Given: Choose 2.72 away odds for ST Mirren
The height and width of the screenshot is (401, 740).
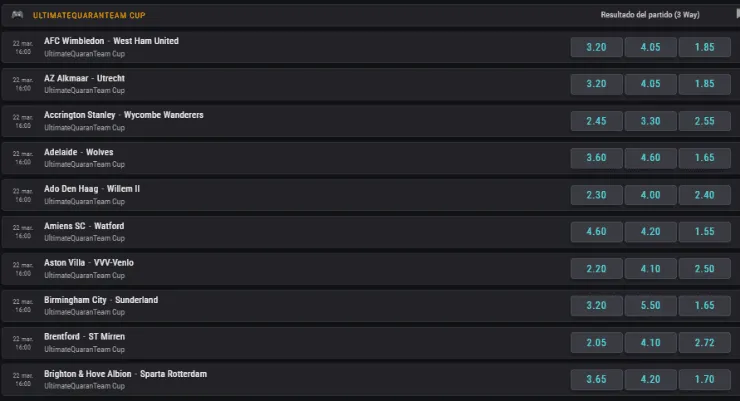Looking at the screenshot, I should 704,343.
